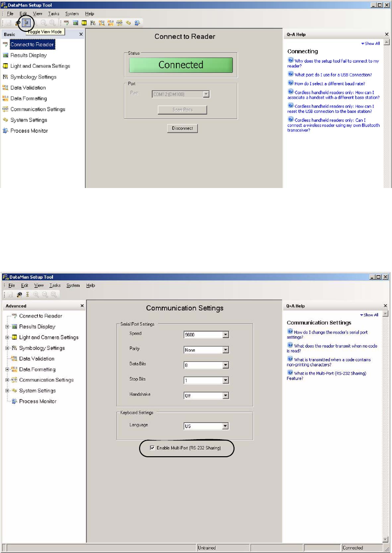This screenshot has height=553, width=392.
Task: Open Edit menu in Communication Settings window
Action: (24, 285)
